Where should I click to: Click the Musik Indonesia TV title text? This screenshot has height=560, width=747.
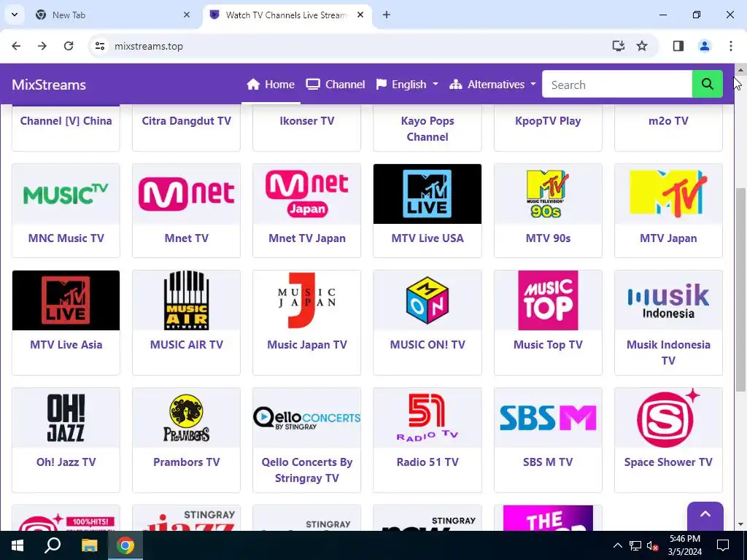tap(668, 352)
